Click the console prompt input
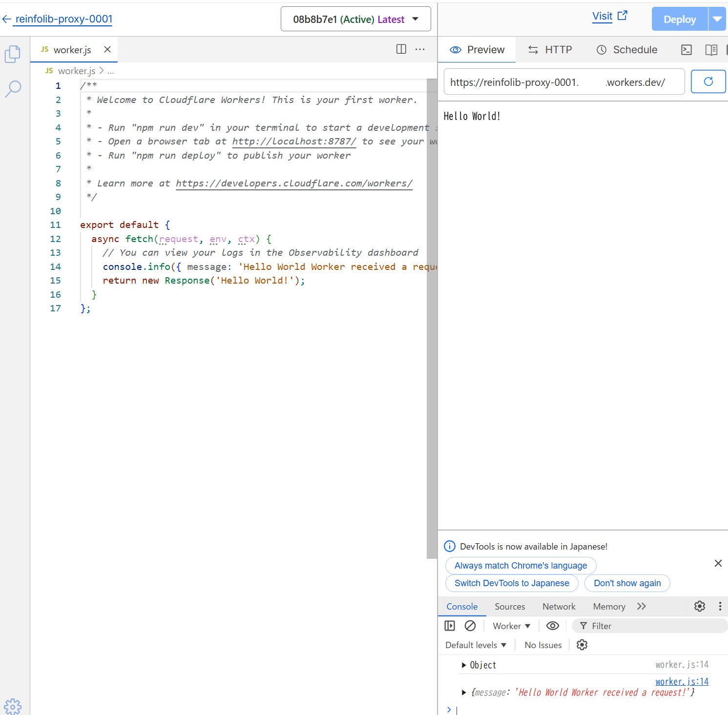Screen dimensions: 728x715 (x=591, y=710)
